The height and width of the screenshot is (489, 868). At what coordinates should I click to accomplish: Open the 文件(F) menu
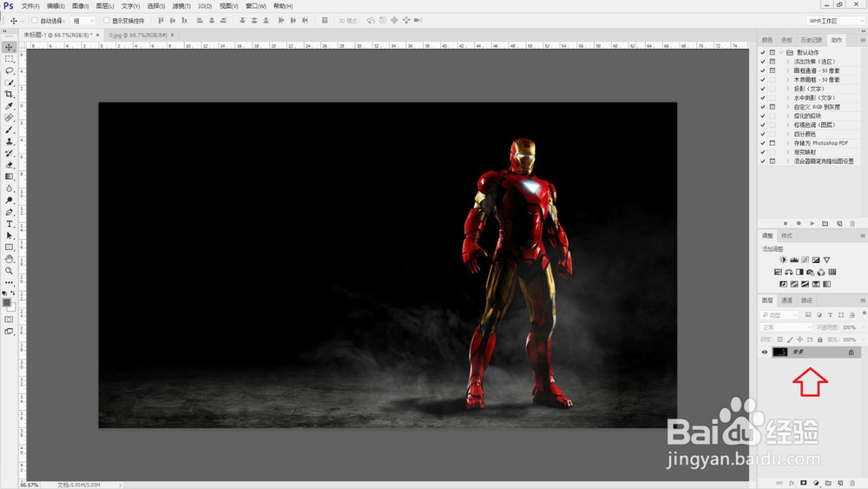[x=30, y=6]
